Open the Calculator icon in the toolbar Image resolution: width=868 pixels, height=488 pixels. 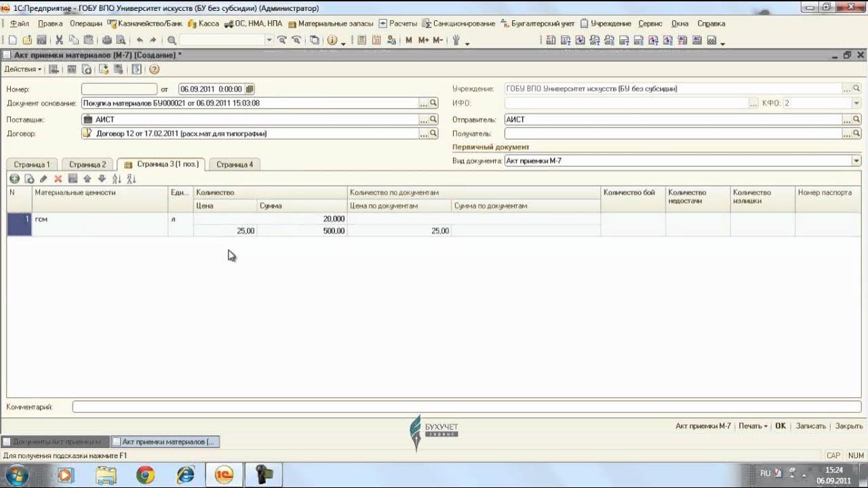pos(361,41)
